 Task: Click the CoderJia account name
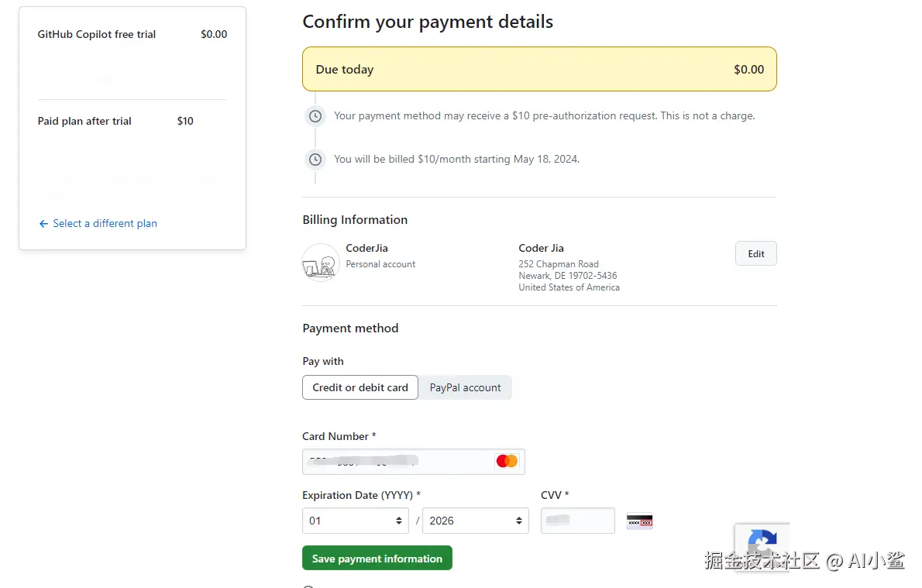click(x=367, y=248)
